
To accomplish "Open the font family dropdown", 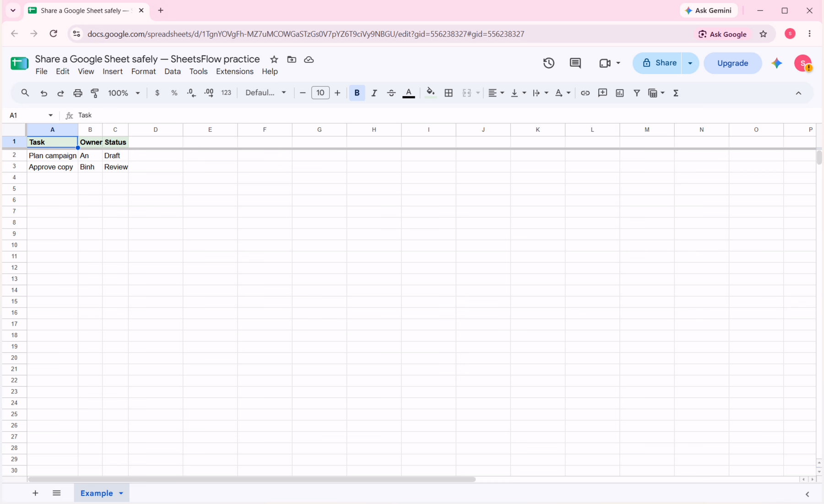I will click(x=266, y=93).
